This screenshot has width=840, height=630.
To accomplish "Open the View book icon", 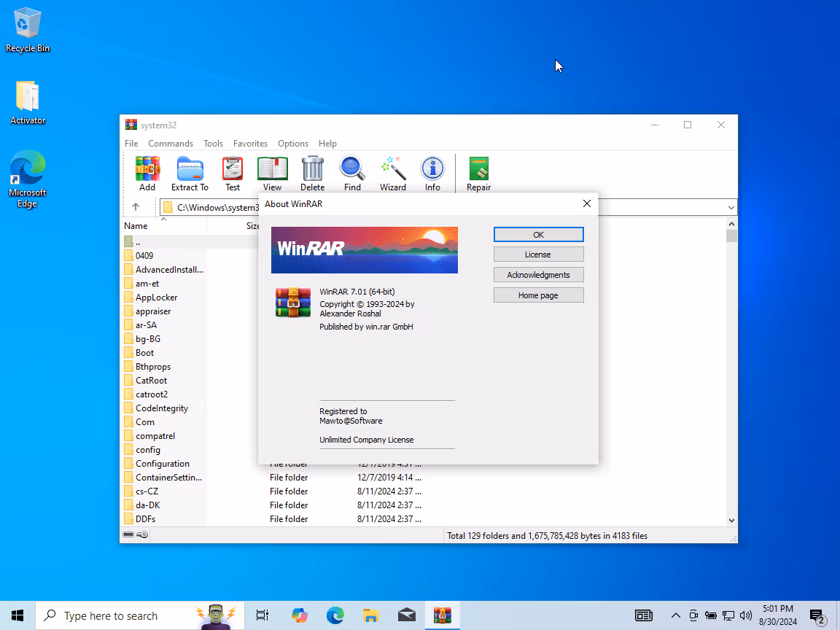I will [x=272, y=174].
